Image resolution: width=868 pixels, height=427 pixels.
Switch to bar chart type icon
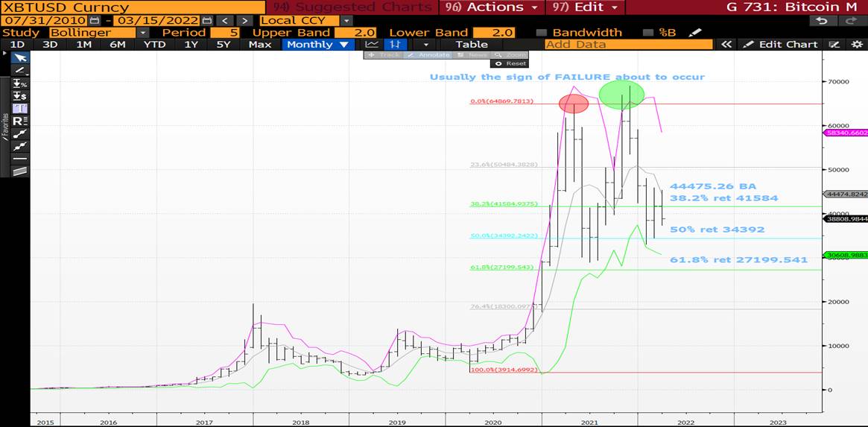coord(395,44)
